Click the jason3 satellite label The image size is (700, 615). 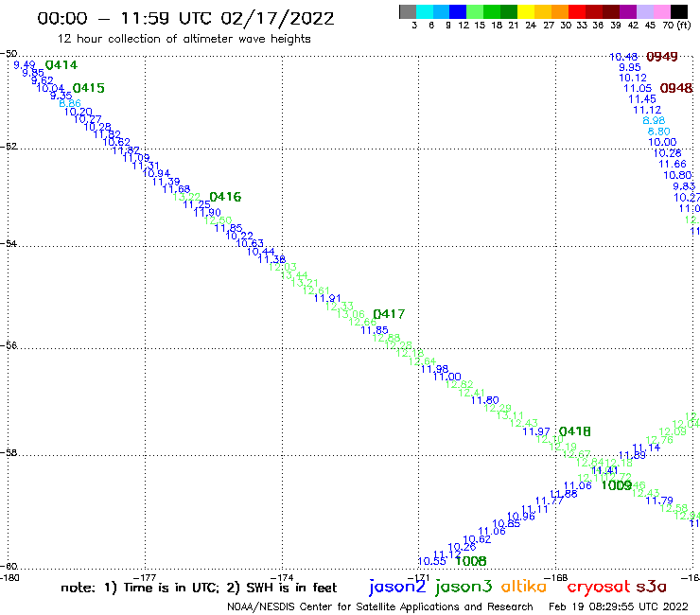464,588
